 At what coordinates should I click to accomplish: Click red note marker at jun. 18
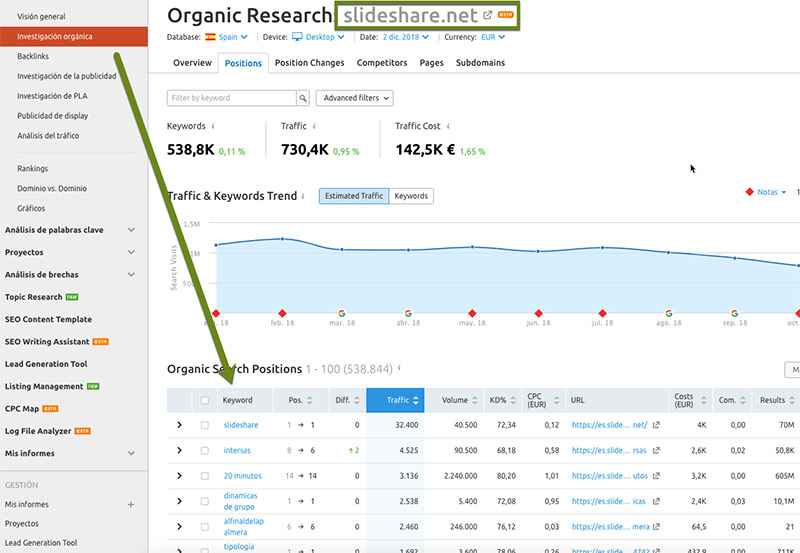tap(538, 313)
